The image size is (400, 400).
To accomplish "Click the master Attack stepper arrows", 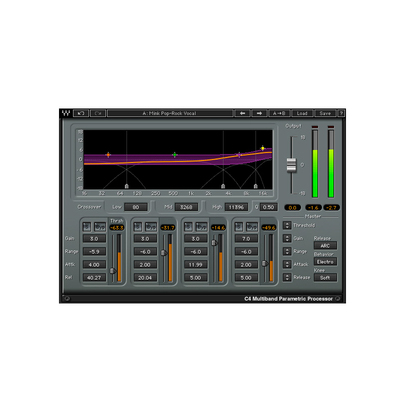I will 287,264.
